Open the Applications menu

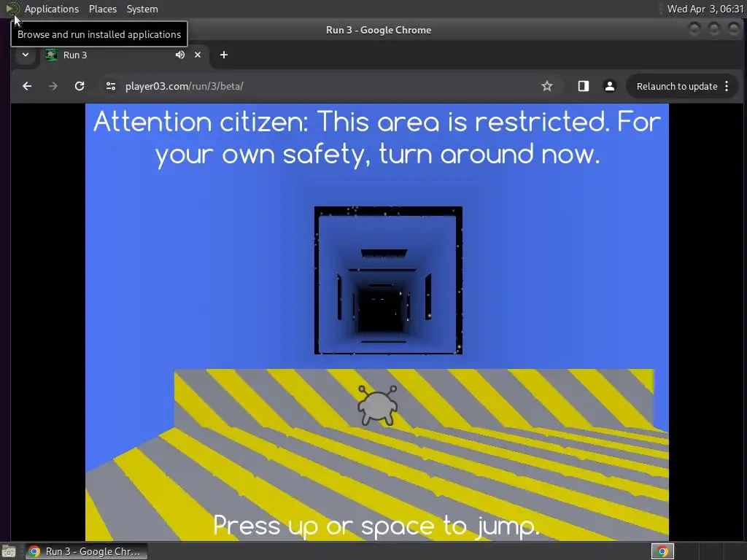[52, 9]
